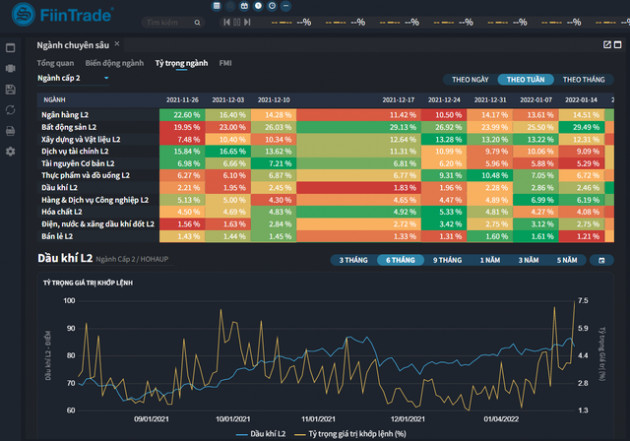630x441 pixels.
Task: Select the Dầu khí L2 table row
Action: pyautogui.click(x=325, y=188)
